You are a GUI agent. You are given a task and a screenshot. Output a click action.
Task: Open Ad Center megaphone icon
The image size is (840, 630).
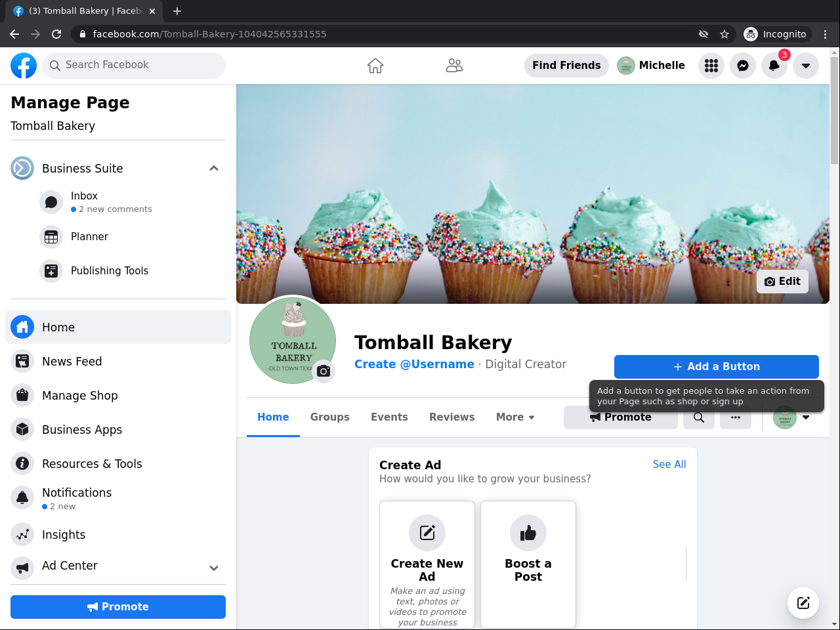point(22,568)
